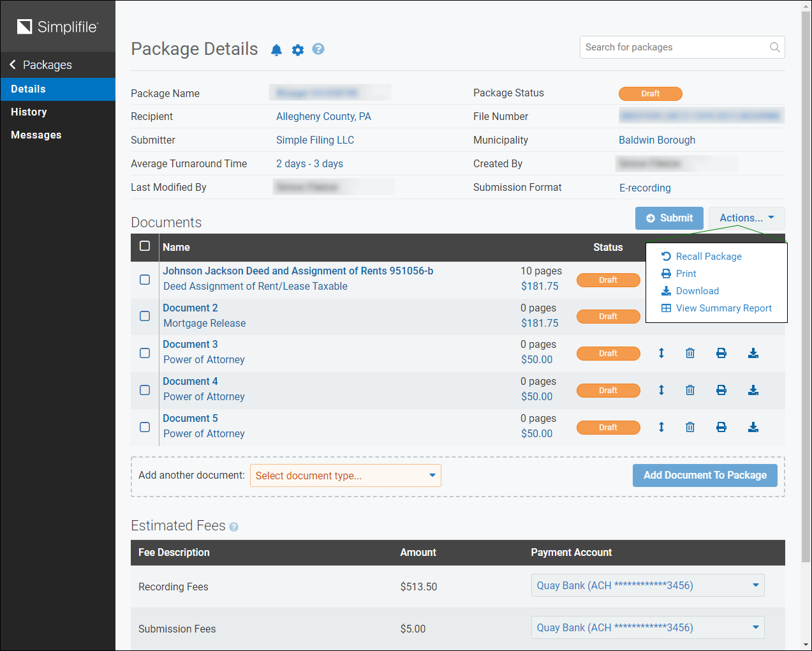The width and height of the screenshot is (812, 651).
Task: Check the Document 2 checkbox
Action: click(x=145, y=316)
